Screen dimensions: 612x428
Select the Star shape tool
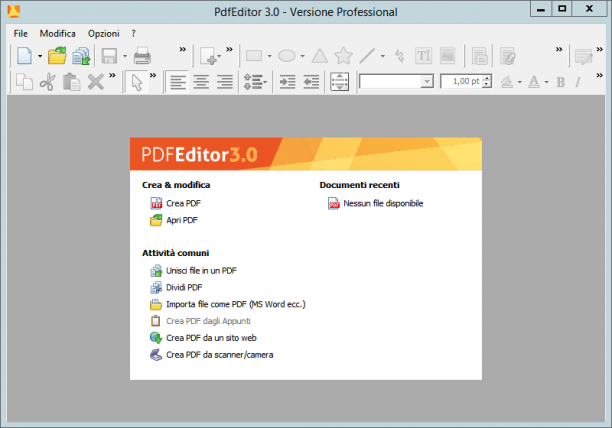tap(343, 56)
